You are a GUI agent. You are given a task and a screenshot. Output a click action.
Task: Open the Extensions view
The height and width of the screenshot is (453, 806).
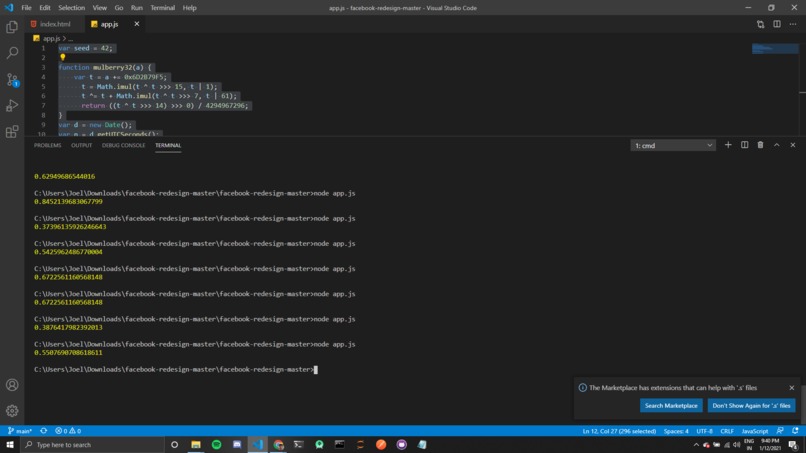(x=12, y=132)
